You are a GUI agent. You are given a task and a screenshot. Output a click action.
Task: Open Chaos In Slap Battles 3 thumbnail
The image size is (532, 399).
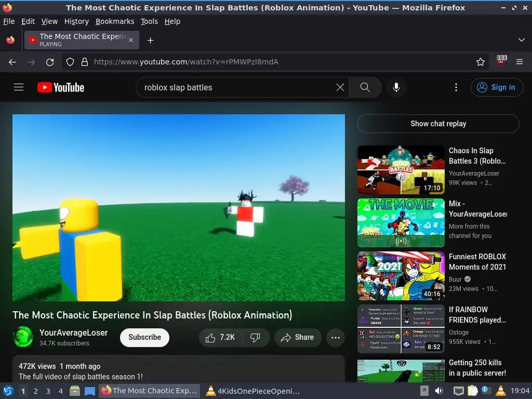pos(401,170)
